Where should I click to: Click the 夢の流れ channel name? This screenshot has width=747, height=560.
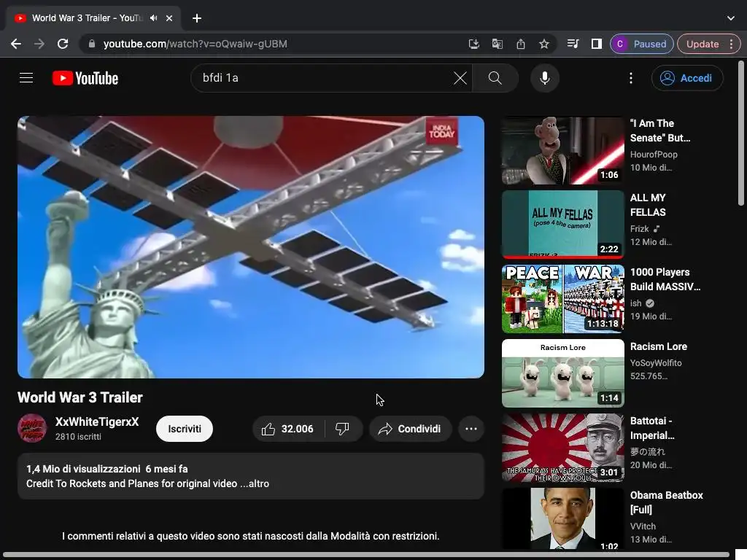point(648,451)
